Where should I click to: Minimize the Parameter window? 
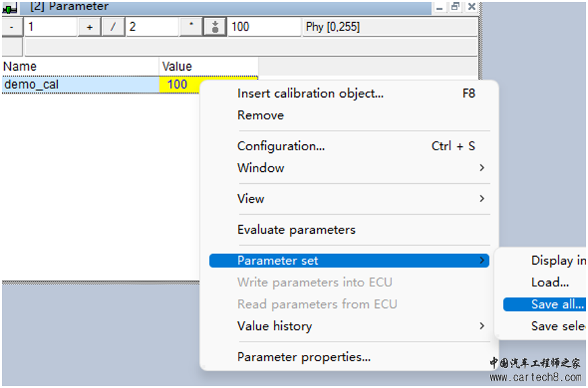[440, 7]
